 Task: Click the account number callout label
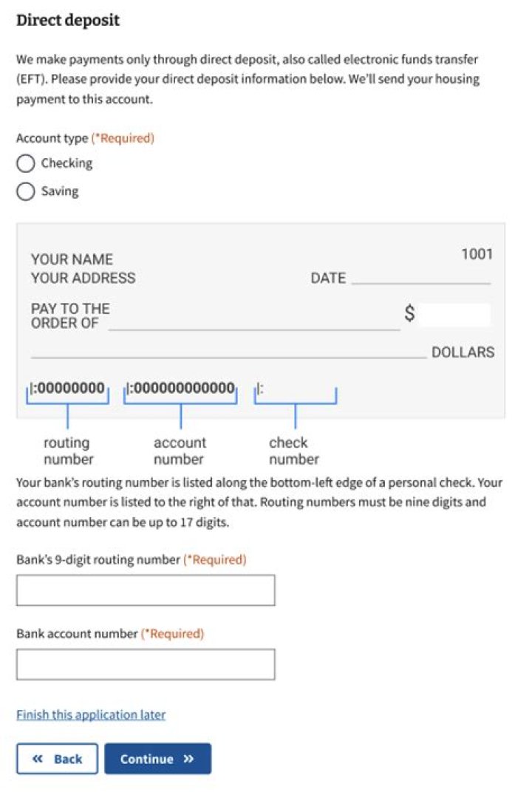pos(180,450)
